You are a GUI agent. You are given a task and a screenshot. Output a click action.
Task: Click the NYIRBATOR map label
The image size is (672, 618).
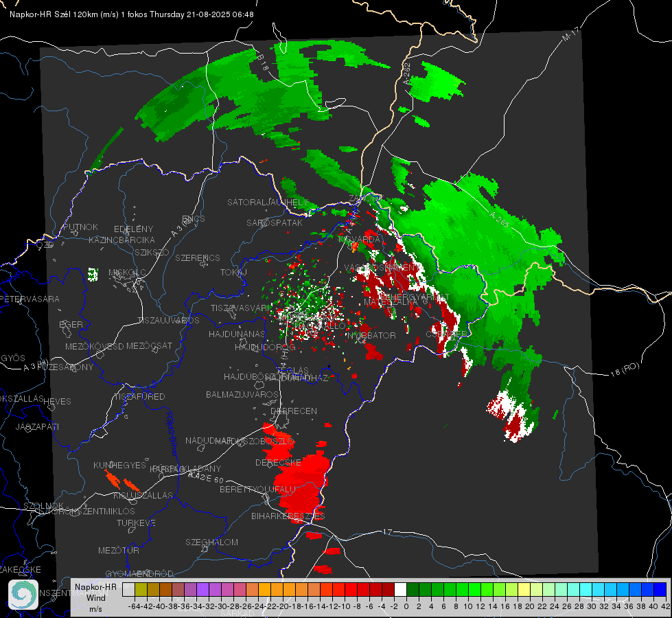tap(371, 335)
